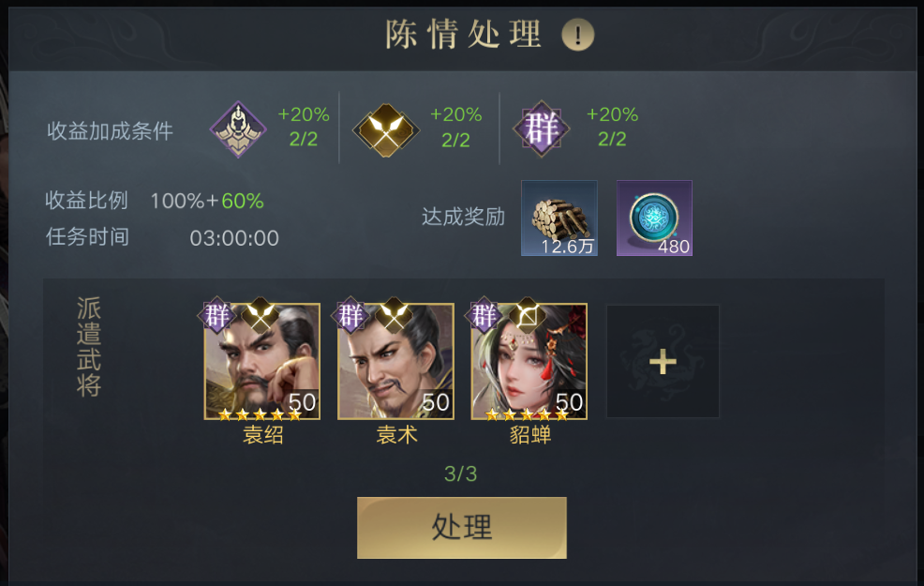924x586 pixels.
Task: Click the 3/3 dispatched generals counter
Action: tap(460, 473)
